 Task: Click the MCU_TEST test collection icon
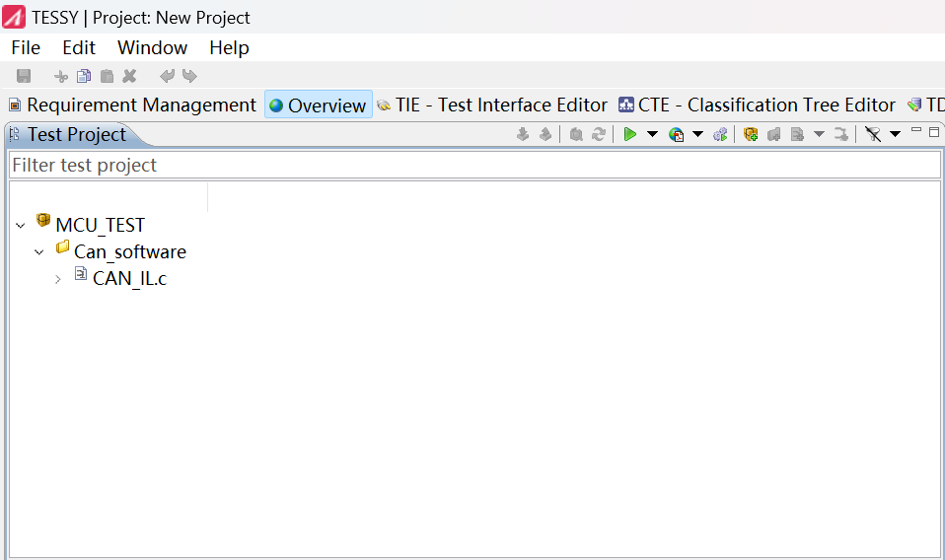(43, 220)
